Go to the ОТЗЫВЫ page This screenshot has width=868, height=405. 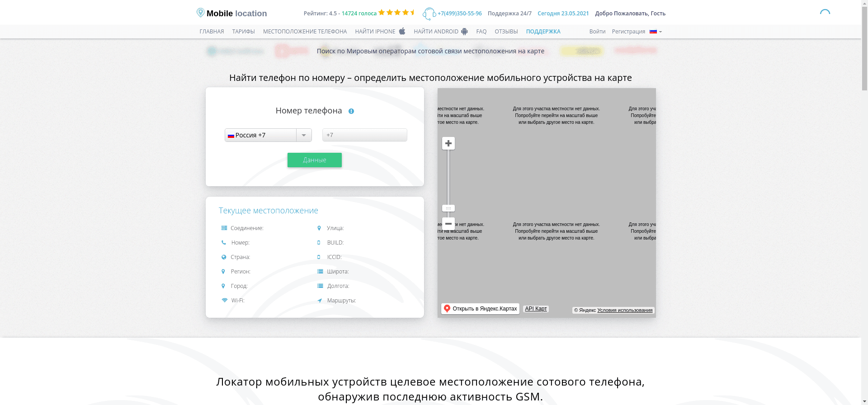pyautogui.click(x=506, y=32)
